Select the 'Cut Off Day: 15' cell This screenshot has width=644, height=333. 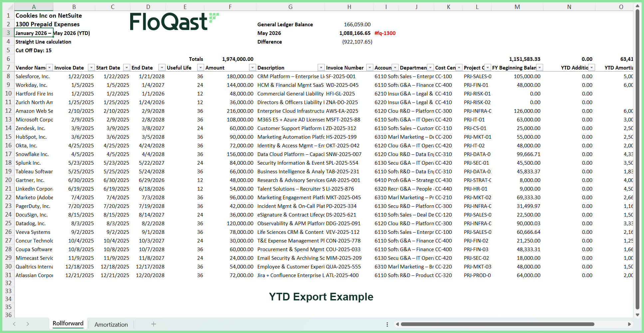(x=34, y=50)
